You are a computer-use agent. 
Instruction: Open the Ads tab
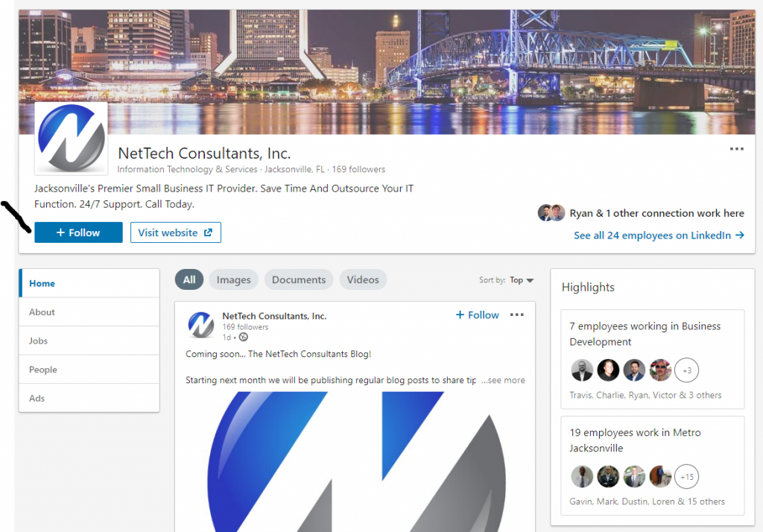89,398
